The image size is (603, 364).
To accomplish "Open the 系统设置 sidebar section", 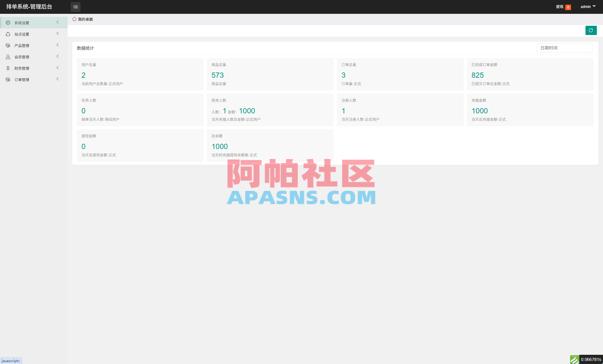I will point(22,22).
